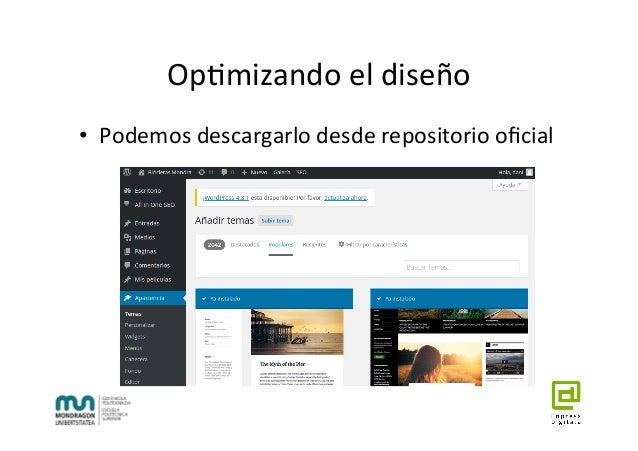Switch to the Populares tab
638x451 pixels.
pyautogui.click(x=281, y=245)
